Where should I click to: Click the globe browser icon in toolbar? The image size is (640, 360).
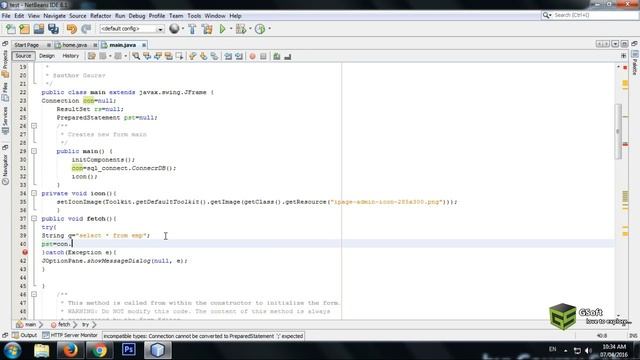tap(174, 29)
